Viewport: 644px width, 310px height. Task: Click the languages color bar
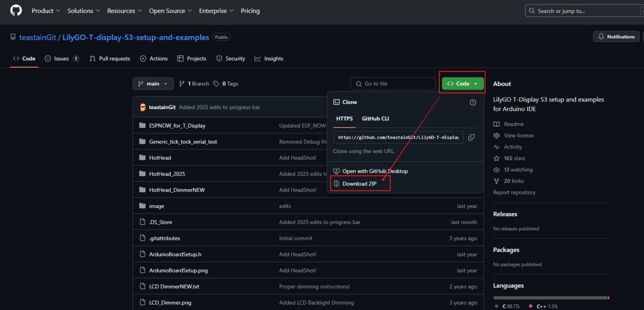tap(551, 298)
